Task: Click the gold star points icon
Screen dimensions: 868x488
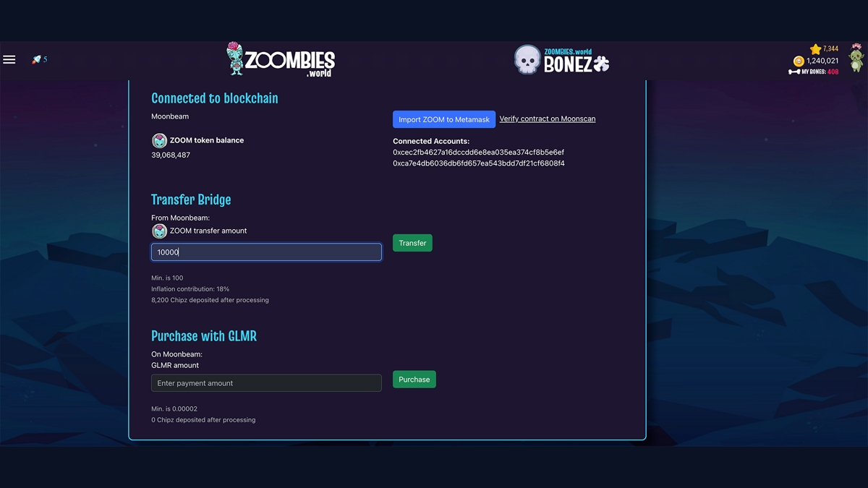Action: [x=816, y=49]
